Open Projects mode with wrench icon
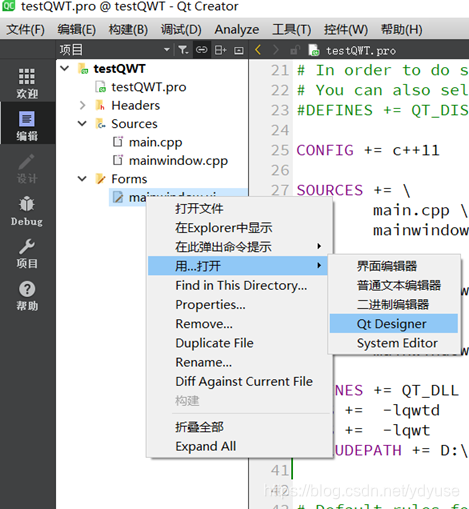The width and height of the screenshot is (469, 509). (27, 253)
